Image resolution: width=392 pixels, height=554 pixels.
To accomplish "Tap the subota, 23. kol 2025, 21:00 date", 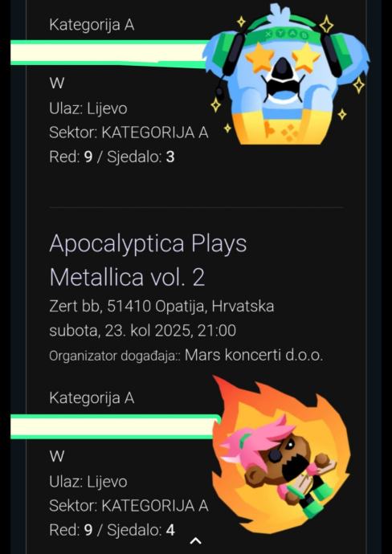I will point(142,331).
